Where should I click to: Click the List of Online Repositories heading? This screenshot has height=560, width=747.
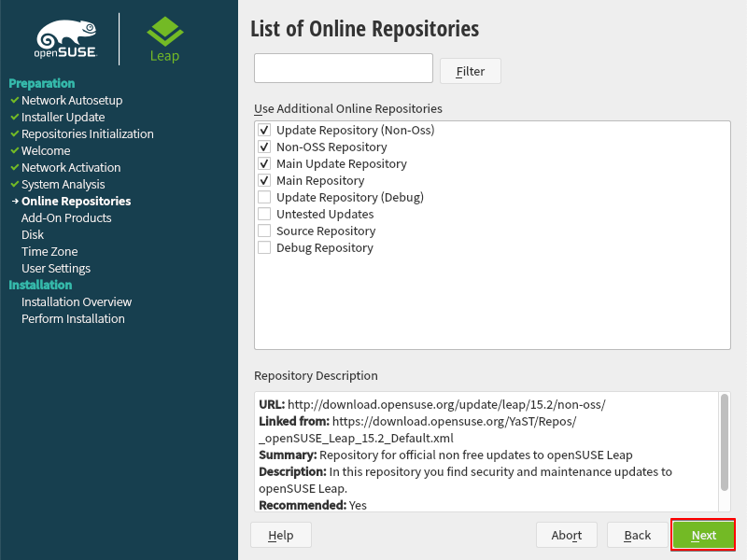coord(365,29)
